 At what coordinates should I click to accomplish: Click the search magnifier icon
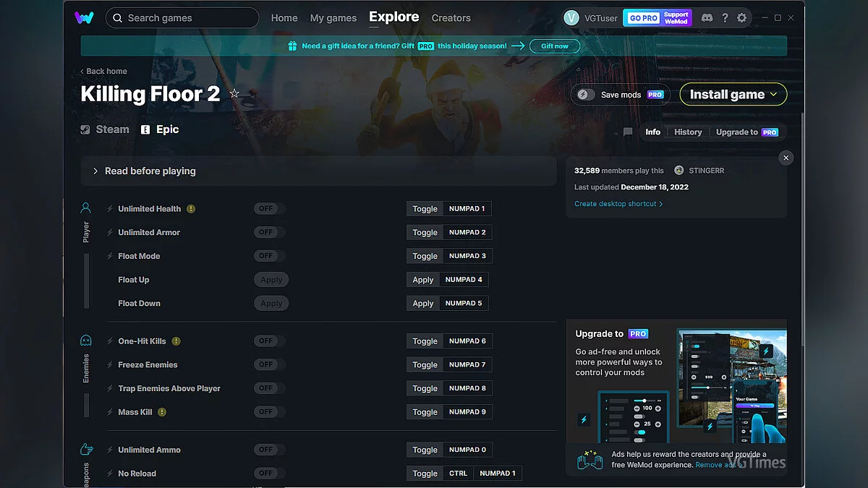(118, 18)
